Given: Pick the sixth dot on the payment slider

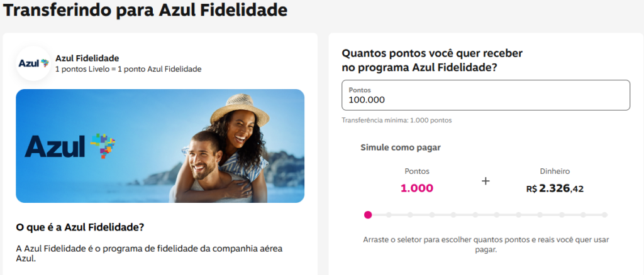Looking at the screenshot, I should pos(475,215).
